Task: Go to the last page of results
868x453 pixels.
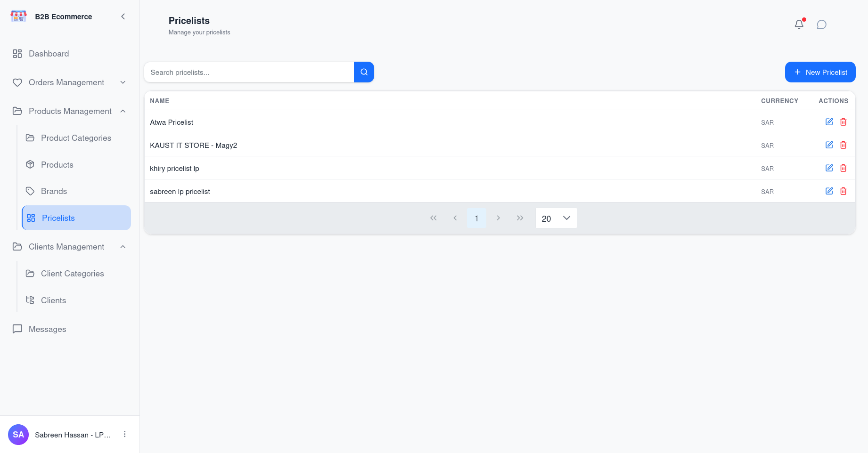Action: [520, 218]
